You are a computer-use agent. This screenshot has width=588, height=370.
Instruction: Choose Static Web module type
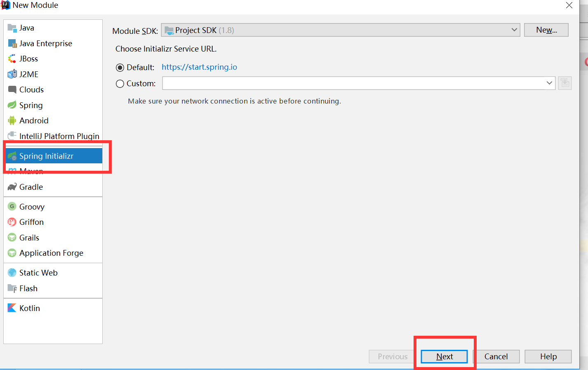click(x=53, y=273)
